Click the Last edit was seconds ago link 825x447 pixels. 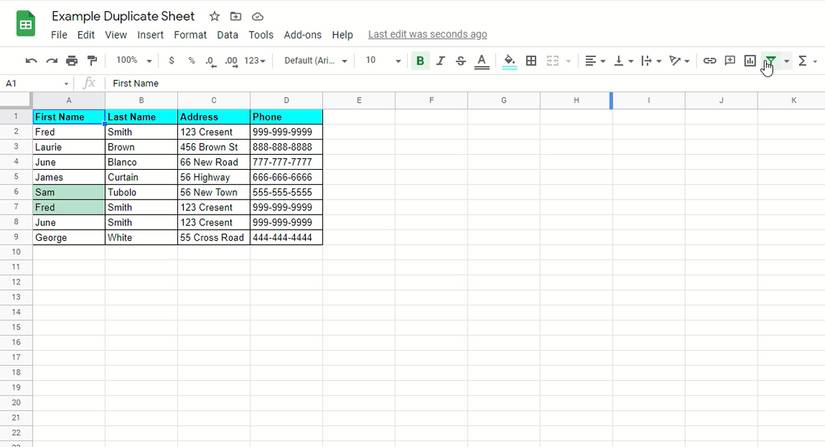[x=427, y=35]
